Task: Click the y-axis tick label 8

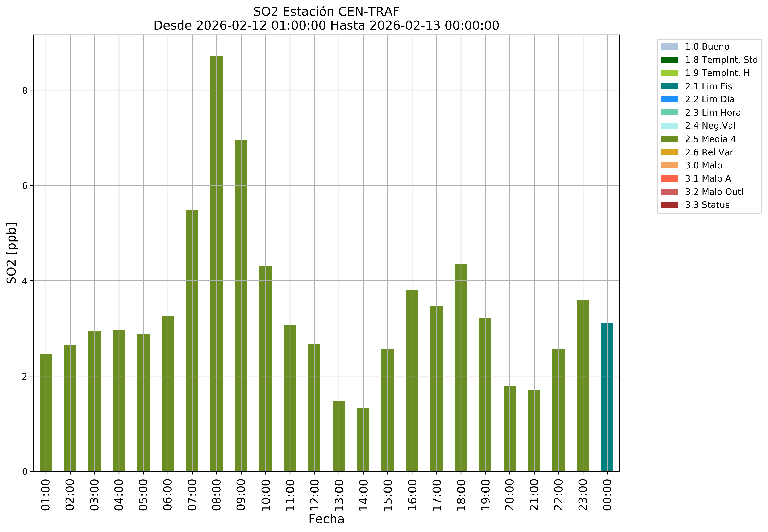Action: coord(25,91)
